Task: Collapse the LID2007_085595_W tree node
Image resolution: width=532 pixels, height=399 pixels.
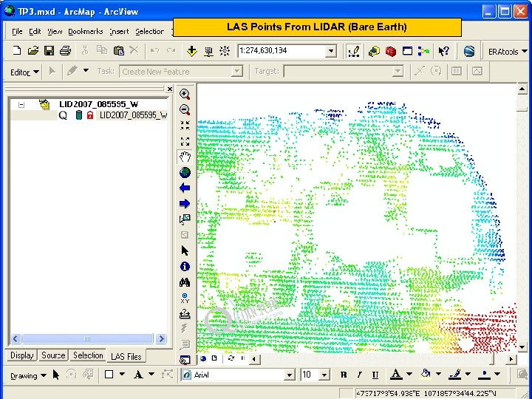Action: coord(21,104)
